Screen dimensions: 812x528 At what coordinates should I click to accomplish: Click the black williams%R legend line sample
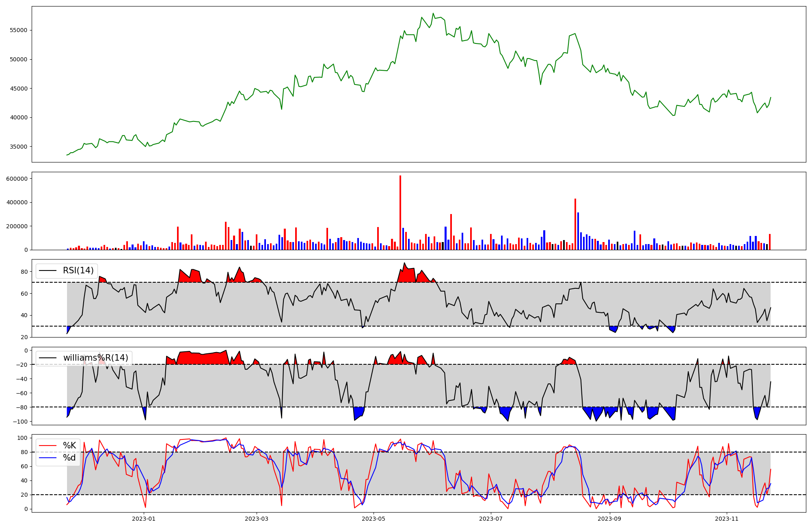click(x=48, y=358)
